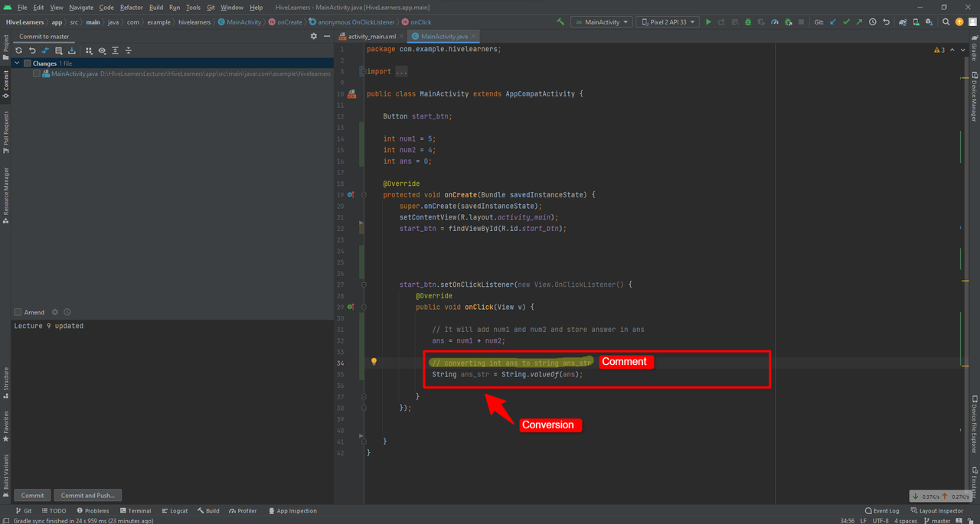The width and height of the screenshot is (980, 524).
Task: Open the Group By dropdown icon
Action: click(89, 50)
